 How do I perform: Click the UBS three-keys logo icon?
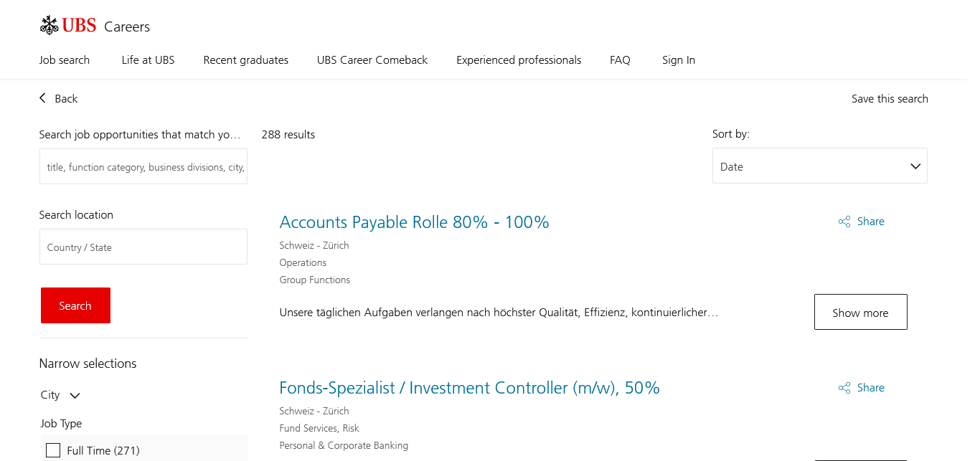49,26
